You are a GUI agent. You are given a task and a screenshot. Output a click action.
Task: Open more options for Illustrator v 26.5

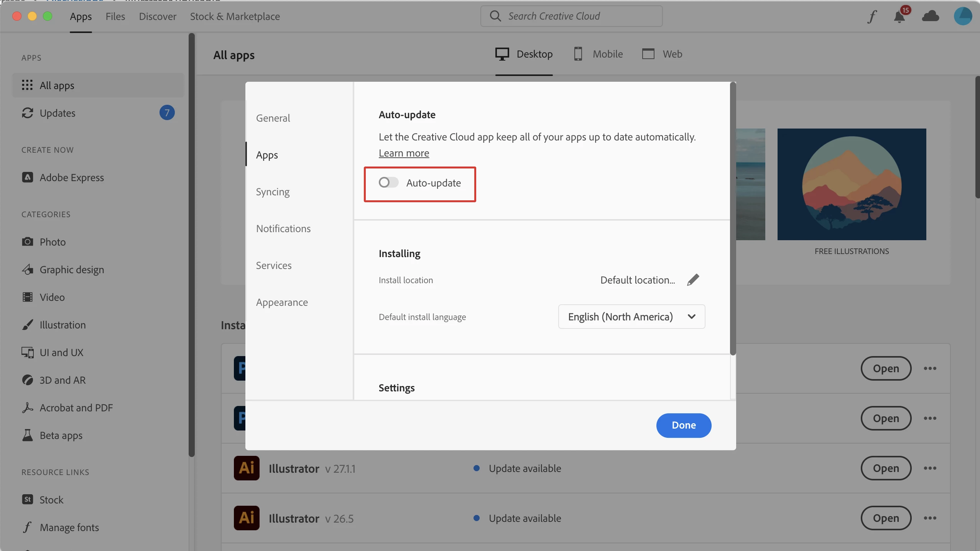[930, 518]
